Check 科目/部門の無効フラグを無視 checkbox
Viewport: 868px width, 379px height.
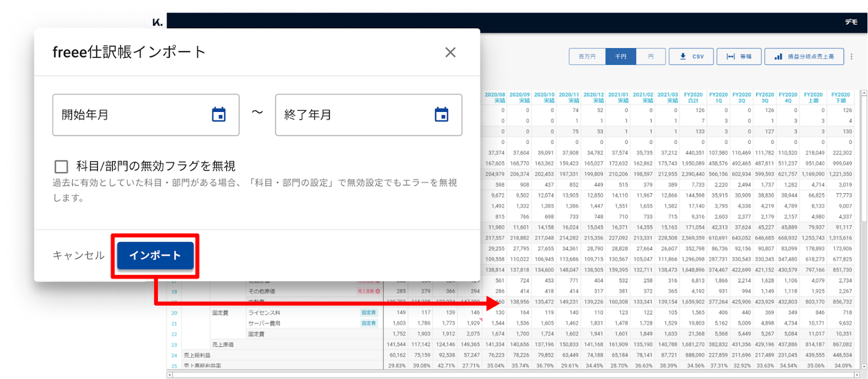click(61, 166)
